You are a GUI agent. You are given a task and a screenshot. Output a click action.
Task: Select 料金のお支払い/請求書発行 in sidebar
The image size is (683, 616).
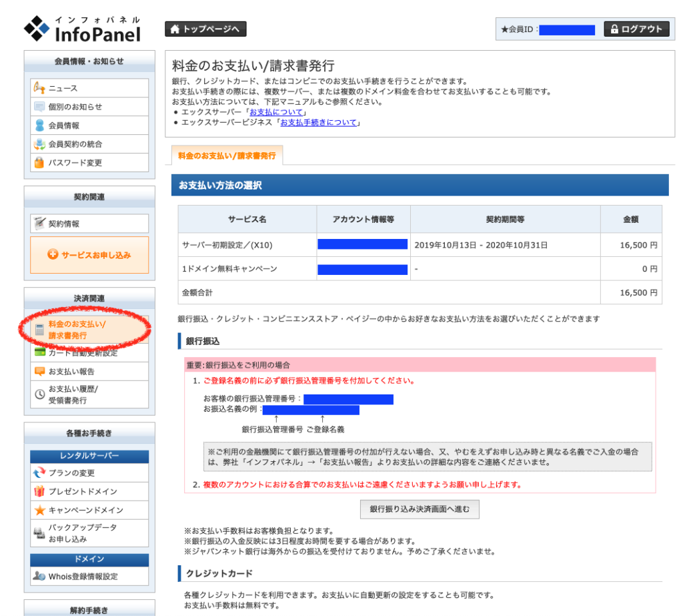89,330
